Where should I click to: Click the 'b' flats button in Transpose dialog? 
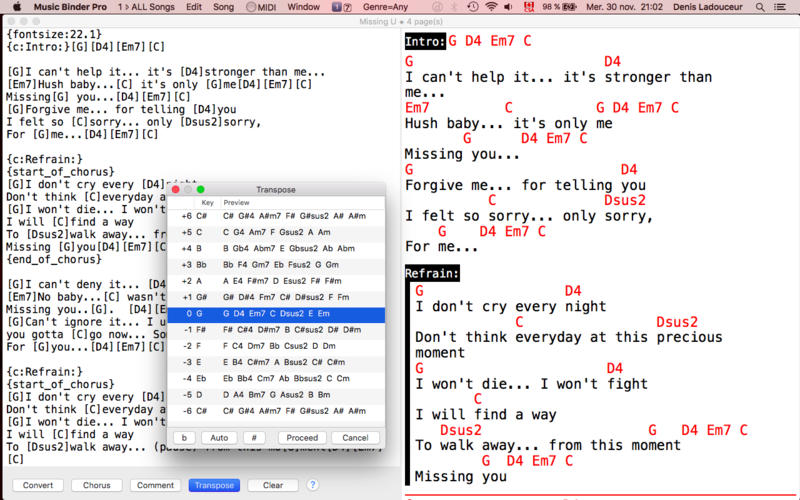click(x=184, y=438)
